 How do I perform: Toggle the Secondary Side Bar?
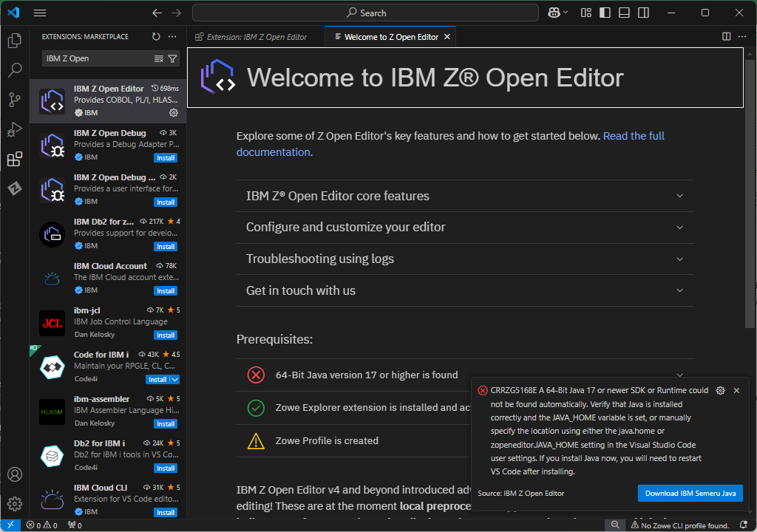[x=644, y=13]
